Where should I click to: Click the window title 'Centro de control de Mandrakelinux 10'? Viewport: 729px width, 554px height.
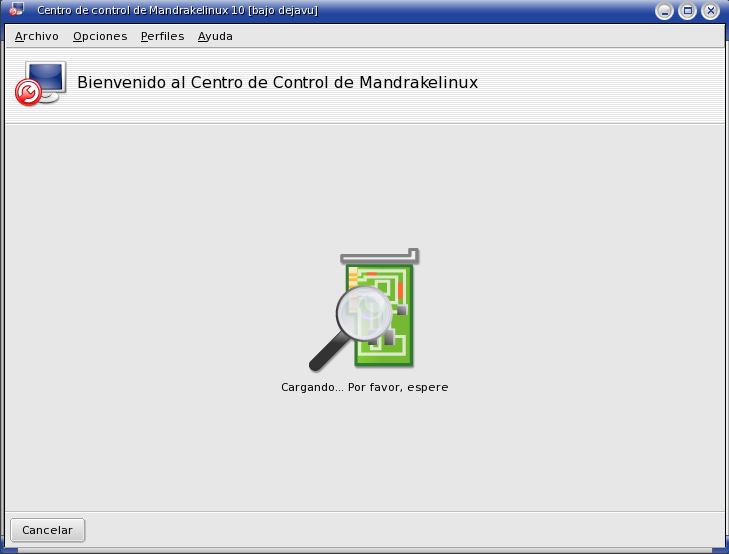click(x=141, y=10)
